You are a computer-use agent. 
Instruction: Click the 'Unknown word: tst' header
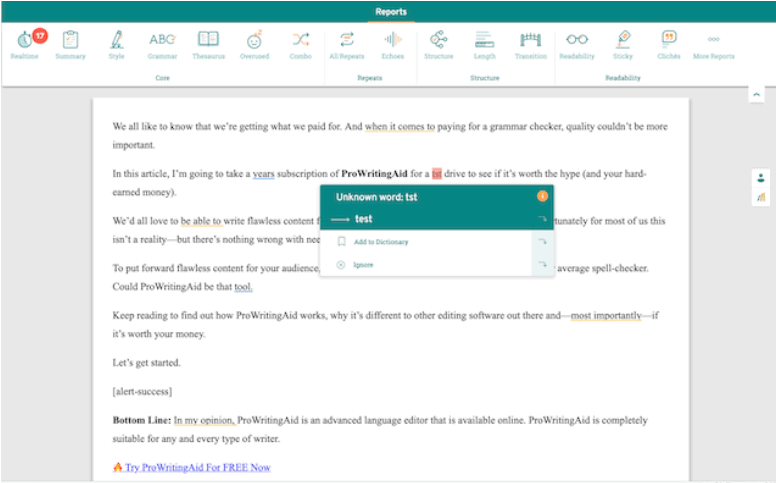(x=377, y=197)
